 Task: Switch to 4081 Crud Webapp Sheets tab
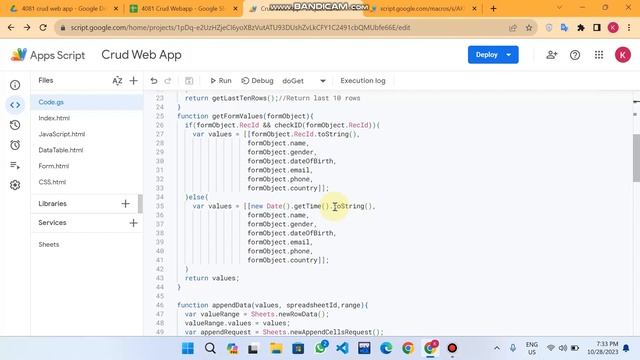coord(182,9)
